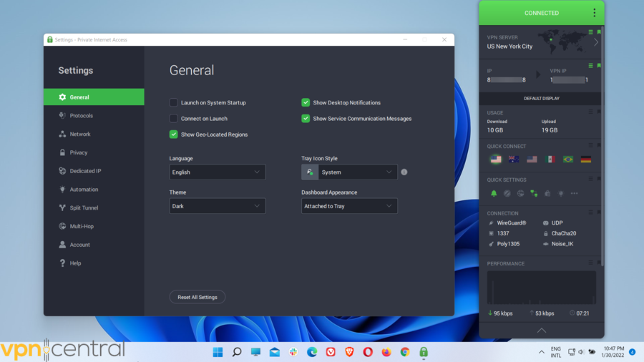
Task: Open Private Internet Access padlock in taskbar
Action: tap(424, 352)
